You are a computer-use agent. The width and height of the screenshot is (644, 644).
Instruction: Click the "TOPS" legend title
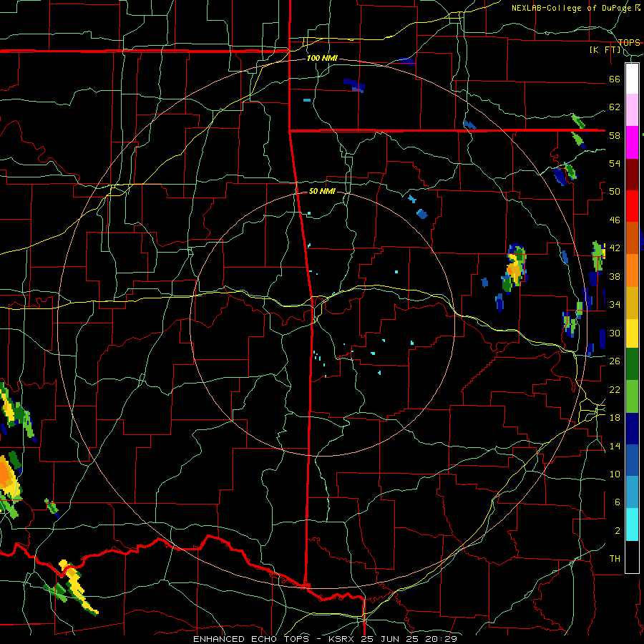pyautogui.click(x=629, y=42)
